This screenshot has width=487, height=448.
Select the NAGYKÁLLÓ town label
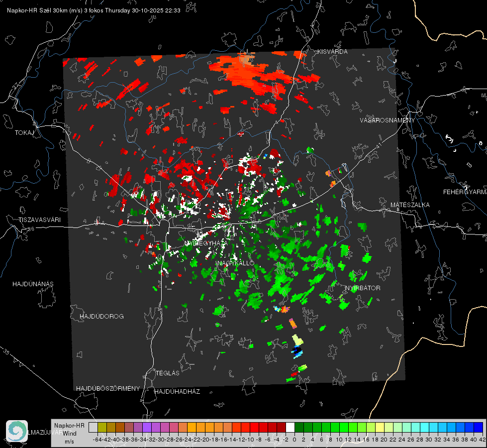point(236,263)
